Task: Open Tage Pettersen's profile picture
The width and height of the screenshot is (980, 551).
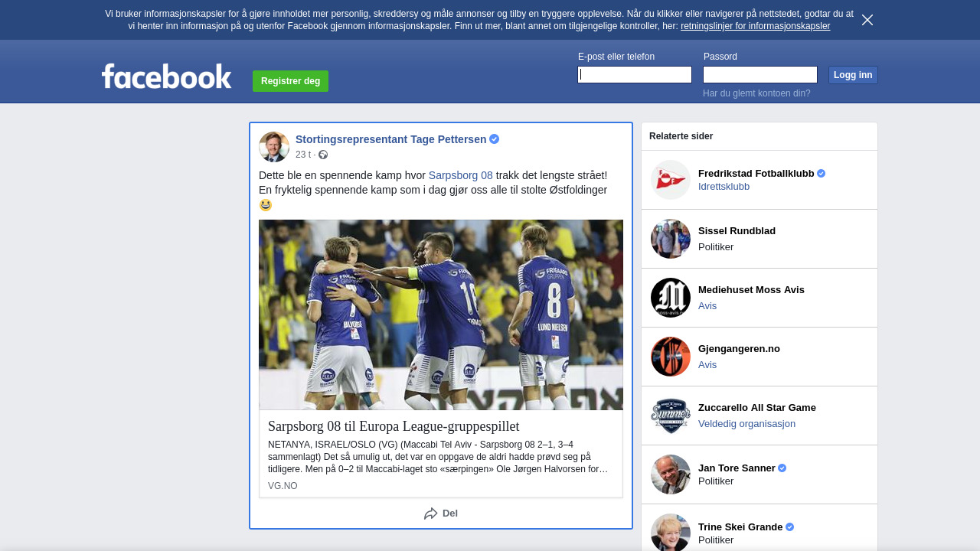Action: [x=274, y=147]
